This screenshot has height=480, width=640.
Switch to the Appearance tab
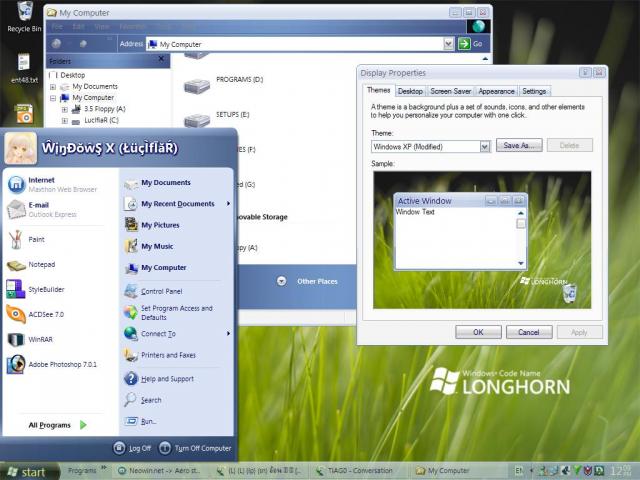(x=496, y=91)
